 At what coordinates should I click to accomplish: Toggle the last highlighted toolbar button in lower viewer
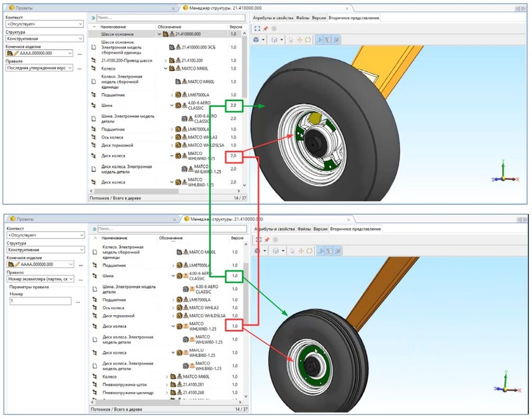click(x=337, y=251)
